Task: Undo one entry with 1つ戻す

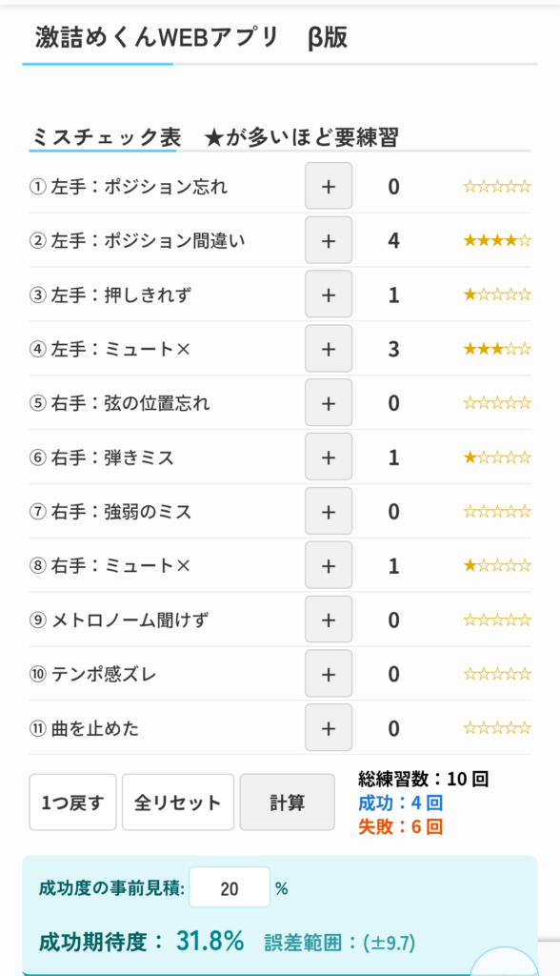Action: (x=72, y=802)
